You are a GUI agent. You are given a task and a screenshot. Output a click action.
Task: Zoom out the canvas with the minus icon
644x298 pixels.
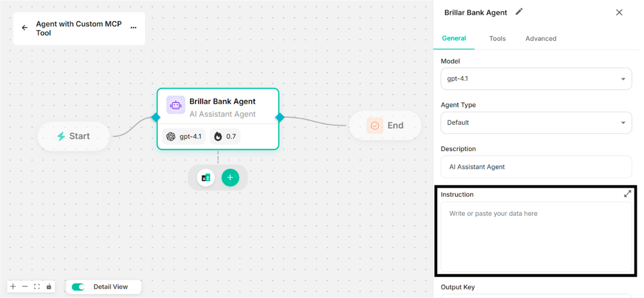25,287
